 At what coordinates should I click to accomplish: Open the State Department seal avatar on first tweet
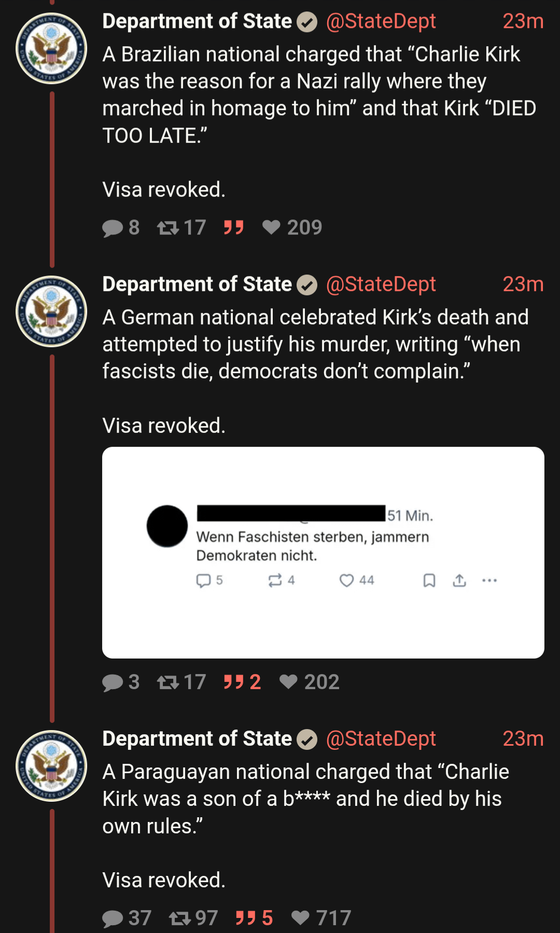51,48
